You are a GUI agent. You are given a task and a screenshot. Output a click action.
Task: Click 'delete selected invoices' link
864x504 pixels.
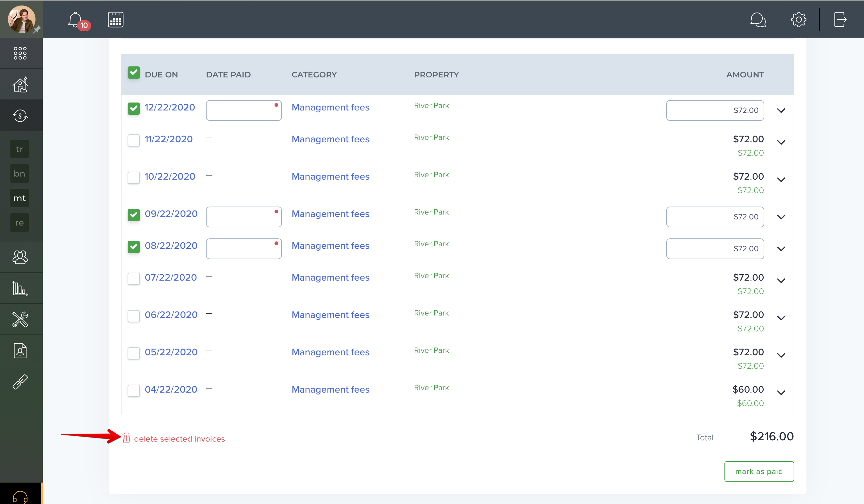coord(179,439)
